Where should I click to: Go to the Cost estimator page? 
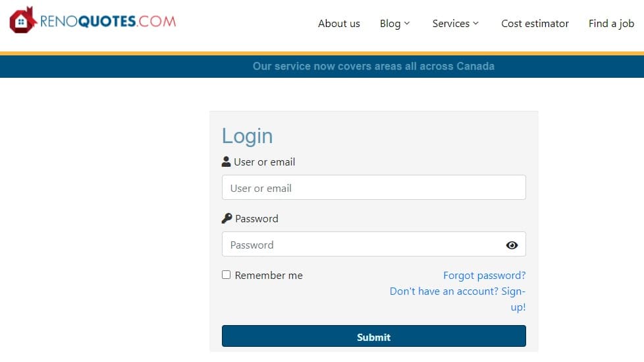click(x=535, y=24)
